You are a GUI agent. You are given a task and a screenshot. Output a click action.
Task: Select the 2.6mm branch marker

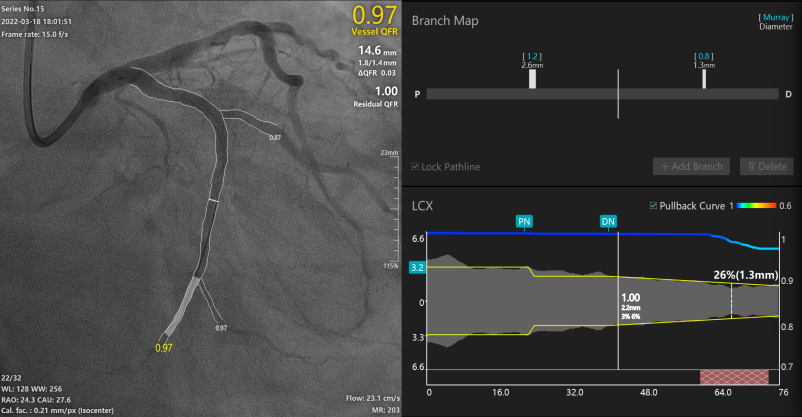click(532, 79)
